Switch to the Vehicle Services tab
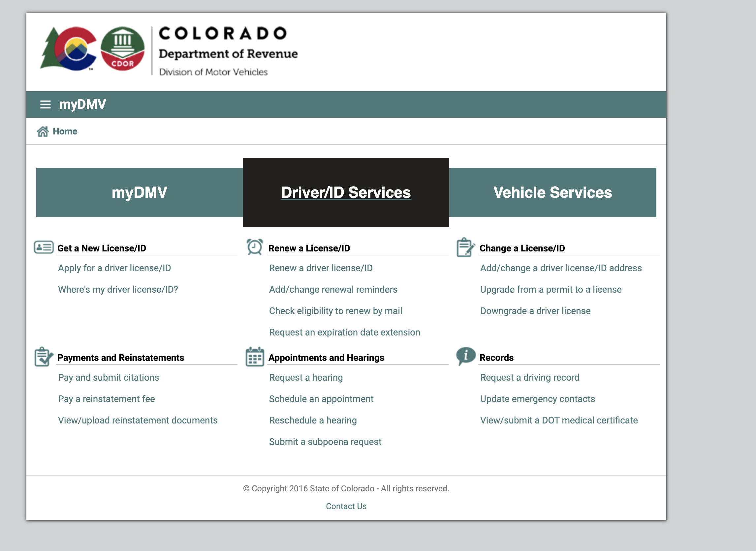This screenshot has width=756, height=551. pyautogui.click(x=553, y=192)
